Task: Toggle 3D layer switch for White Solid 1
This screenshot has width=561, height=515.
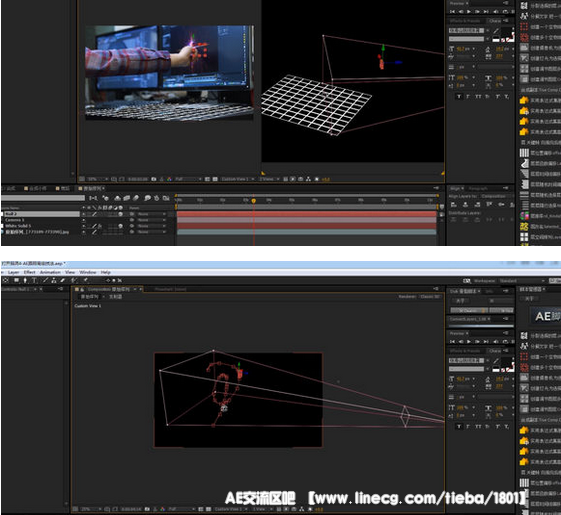Action: [121, 226]
